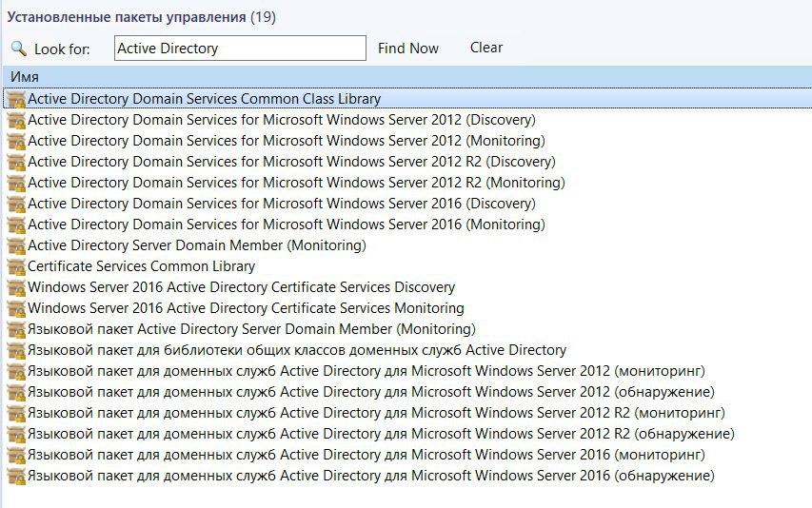This screenshot has height=508, width=812.
Task: Click the magnifier icon beside Look for
Action: [19, 49]
